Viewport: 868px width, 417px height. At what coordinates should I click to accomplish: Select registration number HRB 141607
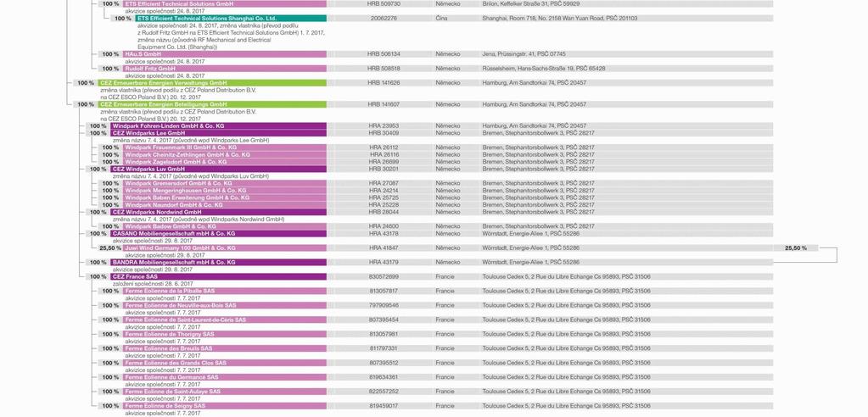pos(384,104)
